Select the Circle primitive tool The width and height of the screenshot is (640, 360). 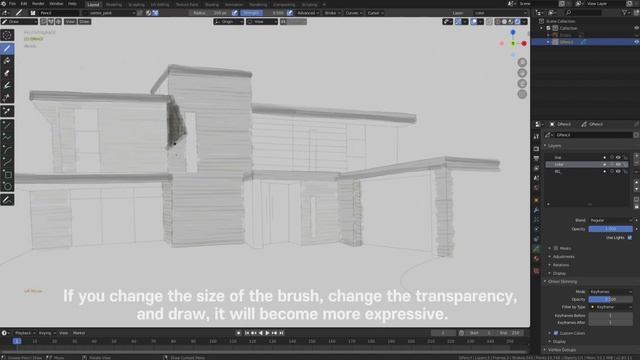(7, 187)
